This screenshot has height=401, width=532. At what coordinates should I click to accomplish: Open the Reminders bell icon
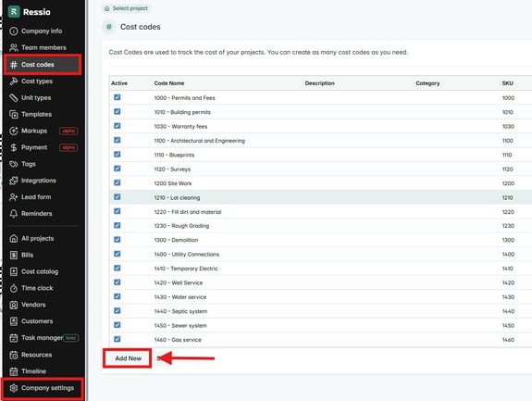pyautogui.click(x=14, y=214)
